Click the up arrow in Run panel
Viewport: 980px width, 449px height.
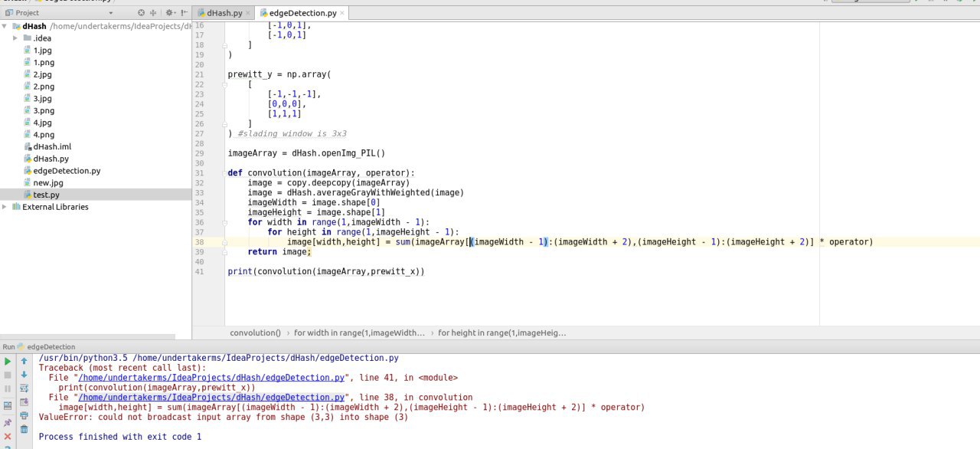(24, 361)
